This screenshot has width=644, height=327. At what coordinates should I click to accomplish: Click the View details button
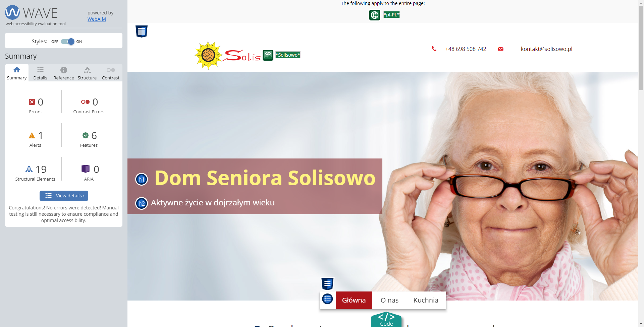64,196
